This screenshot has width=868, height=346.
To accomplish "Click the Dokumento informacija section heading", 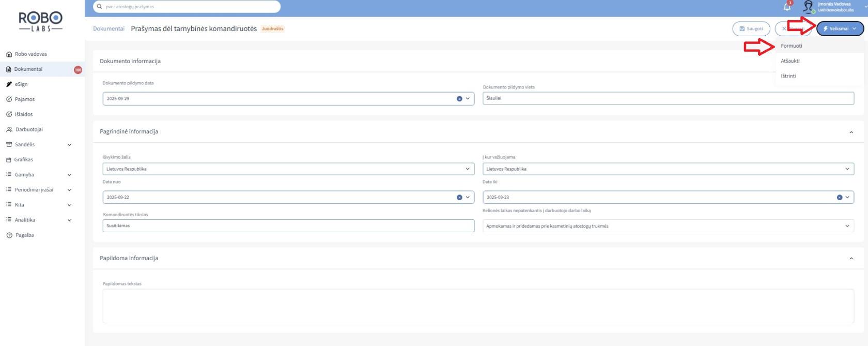I will [130, 61].
